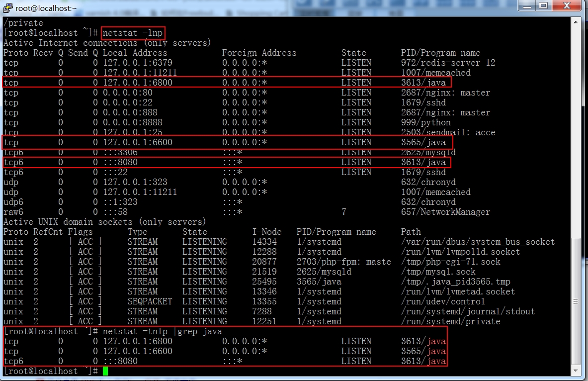The image size is (588, 381).
Task: Select the nginx master row on 0.0.0.0:80
Action: tap(247, 93)
